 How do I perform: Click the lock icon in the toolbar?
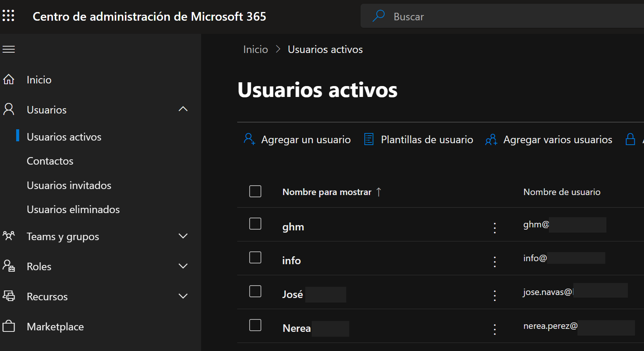pos(630,139)
